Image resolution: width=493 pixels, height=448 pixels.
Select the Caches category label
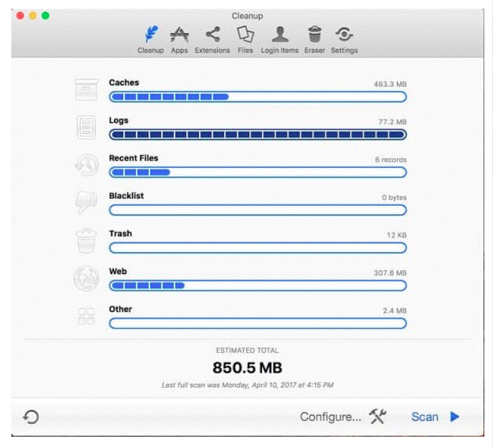point(124,83)
